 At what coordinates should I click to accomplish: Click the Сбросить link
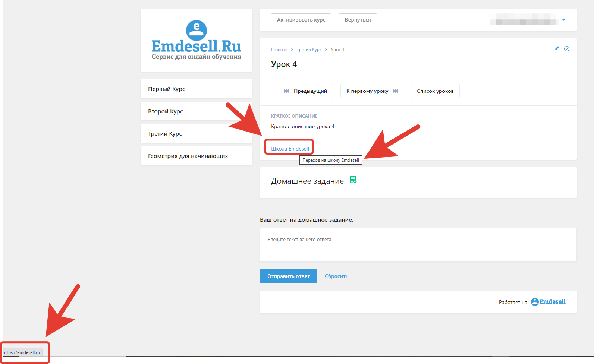(x=336, y=276)
